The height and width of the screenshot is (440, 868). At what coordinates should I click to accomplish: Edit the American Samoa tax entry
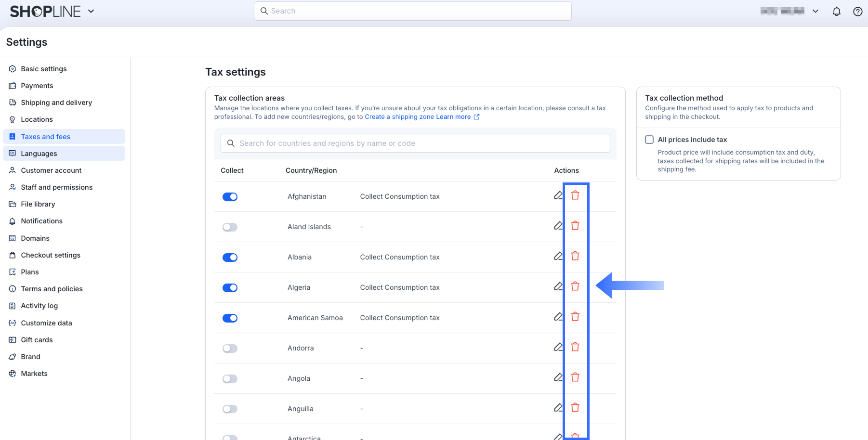click(558, 317)
